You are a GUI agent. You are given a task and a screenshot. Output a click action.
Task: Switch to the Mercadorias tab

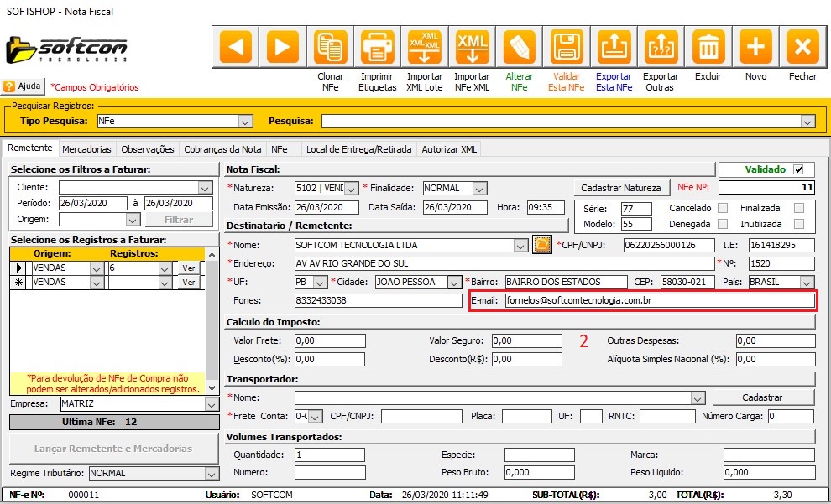(87, 149)
